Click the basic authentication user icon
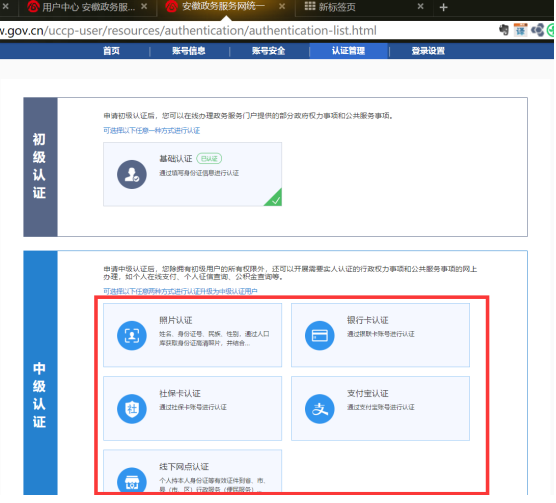The width and height of the screenshot is (556, 503). pyautogui.click(x=132, y=175)
